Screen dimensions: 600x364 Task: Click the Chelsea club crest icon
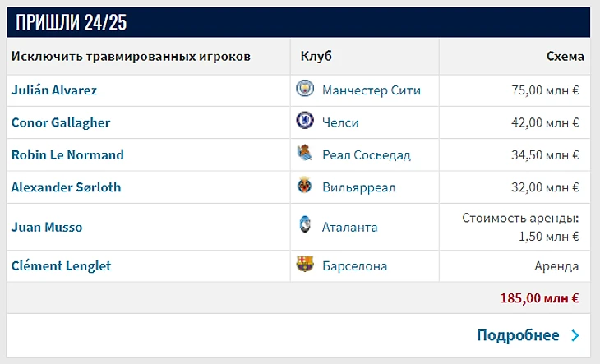(x=305, y=121)
